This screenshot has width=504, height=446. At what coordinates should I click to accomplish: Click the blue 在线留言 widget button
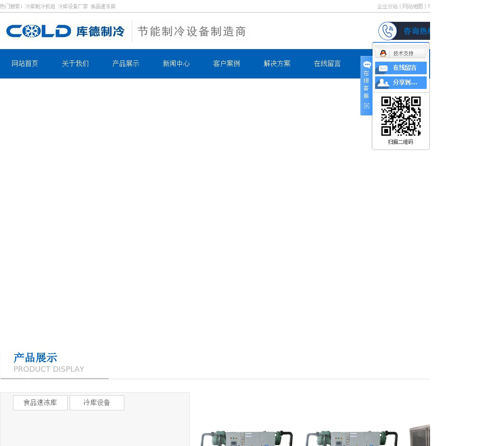click(x=401, y=68)
